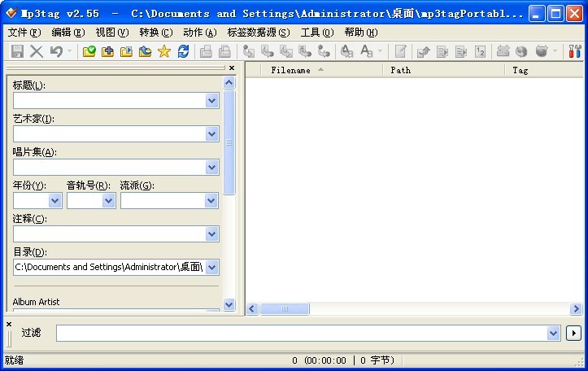Screen dimensions: 588x371
Task: Open the 标签数据源 menu
Action: point(258,33)
